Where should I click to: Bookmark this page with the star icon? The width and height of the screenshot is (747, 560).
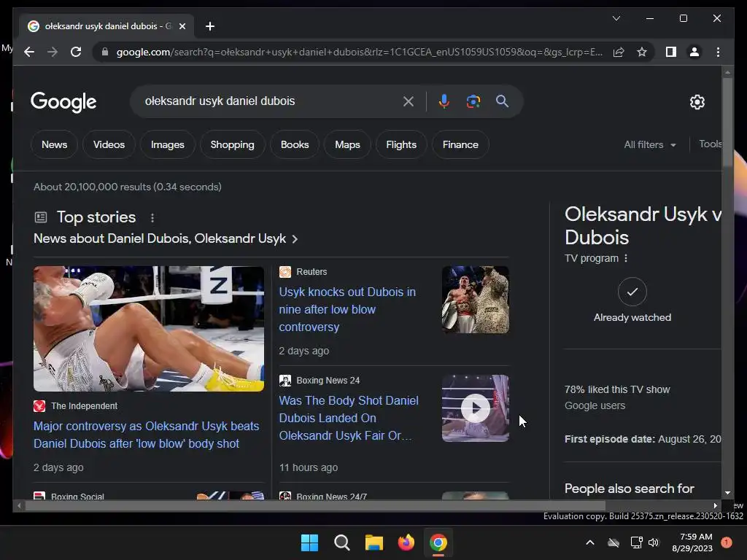(642, 52)
